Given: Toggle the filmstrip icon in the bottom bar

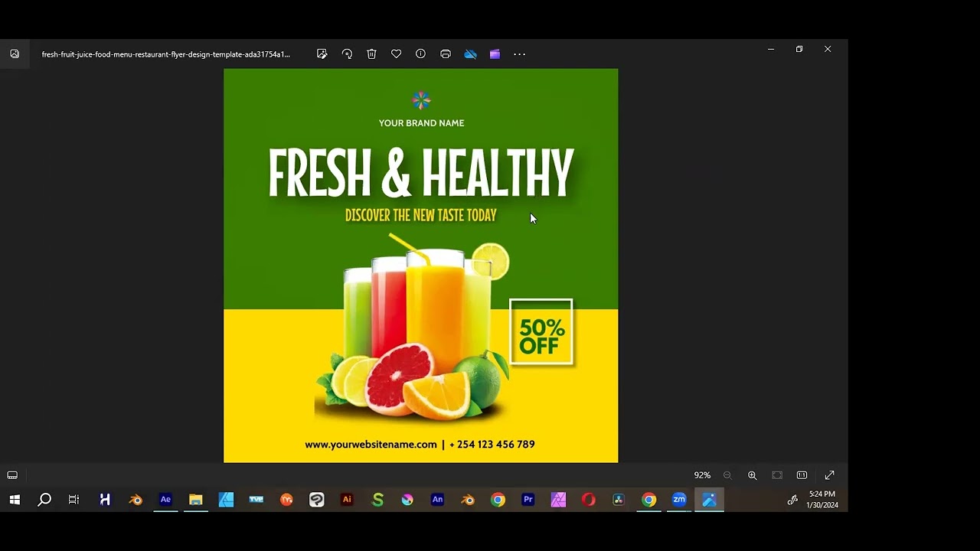Looking at the screenshot, I should pyautogui.click(x=12, y=475).
